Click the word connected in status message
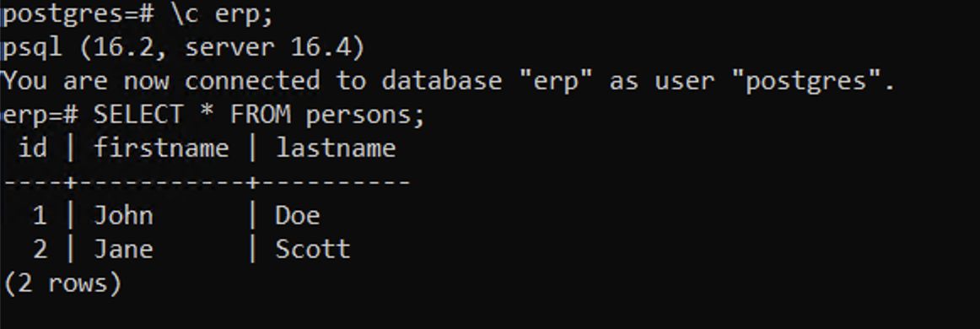Image resolution: width=980 pixels, height=329 pixels. [252, 81]
